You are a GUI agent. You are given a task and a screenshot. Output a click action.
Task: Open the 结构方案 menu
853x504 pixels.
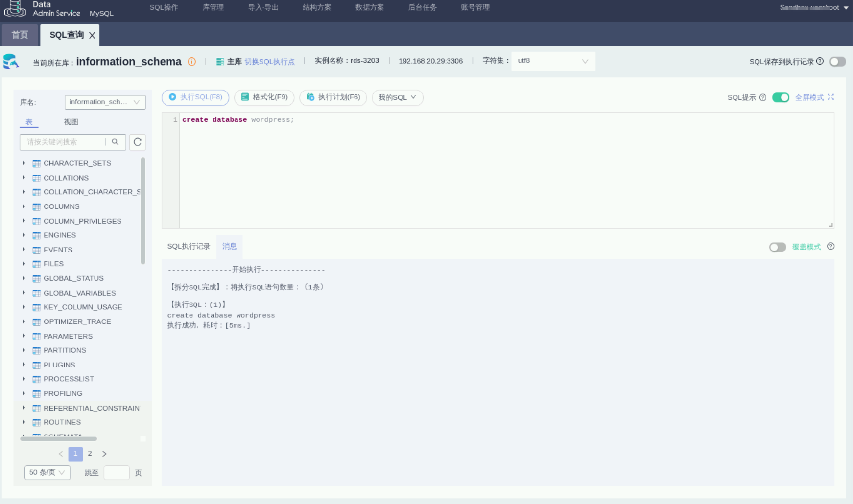pos(317,8)
